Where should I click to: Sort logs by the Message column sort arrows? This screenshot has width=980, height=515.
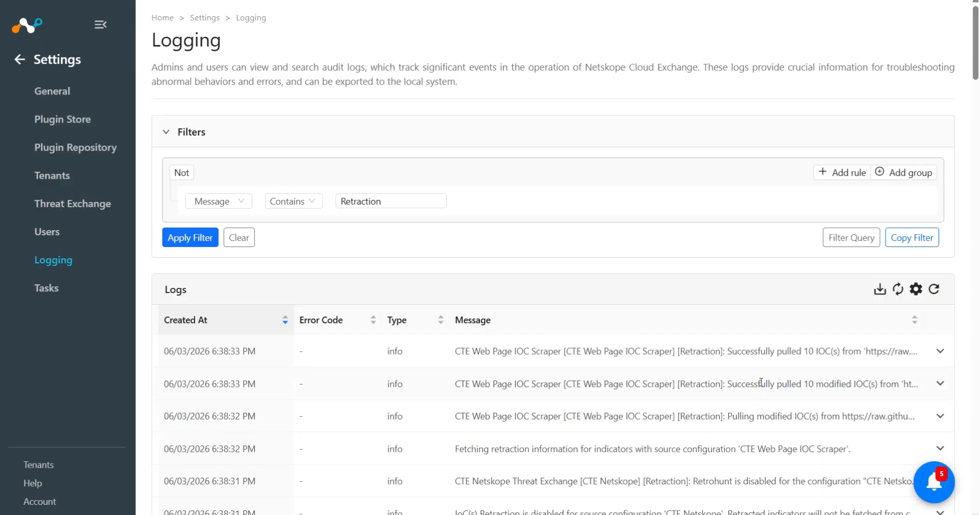(915, 320)
